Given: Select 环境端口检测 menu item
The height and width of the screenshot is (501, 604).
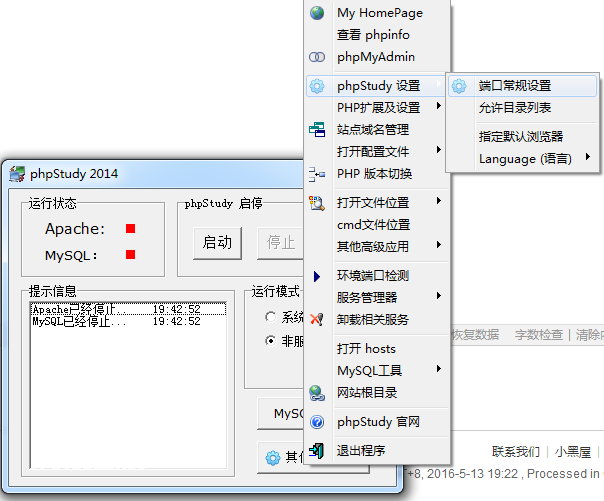Looking at the screenshot, I should point(378,276).
